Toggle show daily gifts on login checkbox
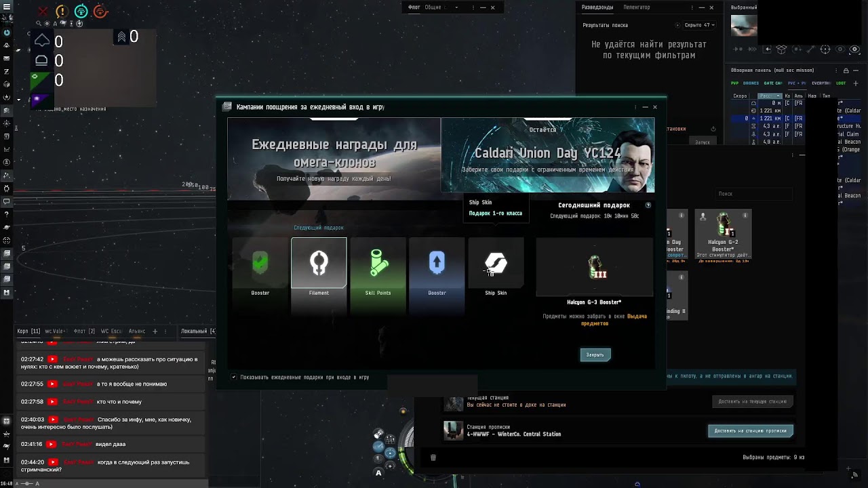The image size is (868, 488). pos(234,377)
